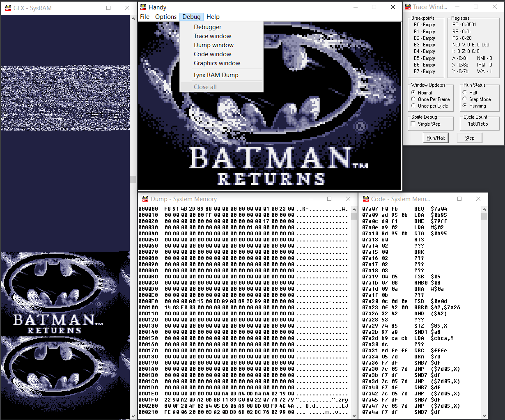Click the B2 - Empty breakpoint entry
This screenshot has width=505, height=420.
point(424,38)
